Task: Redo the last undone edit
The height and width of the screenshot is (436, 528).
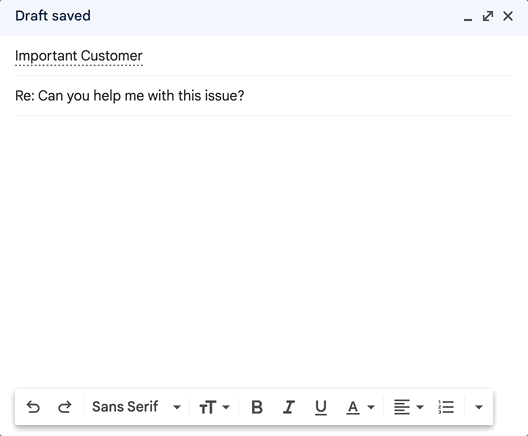Action: (x=65, y=407)
